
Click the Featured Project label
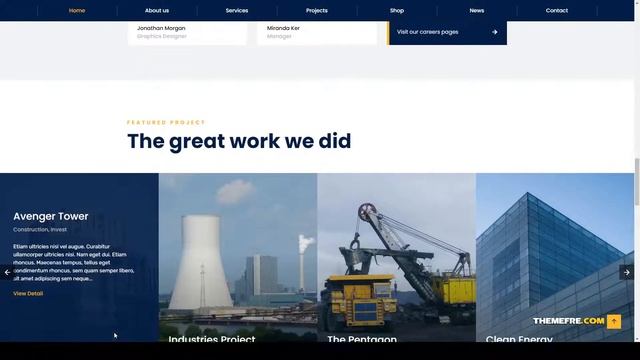pyautogui.click(x=166, y=122)
